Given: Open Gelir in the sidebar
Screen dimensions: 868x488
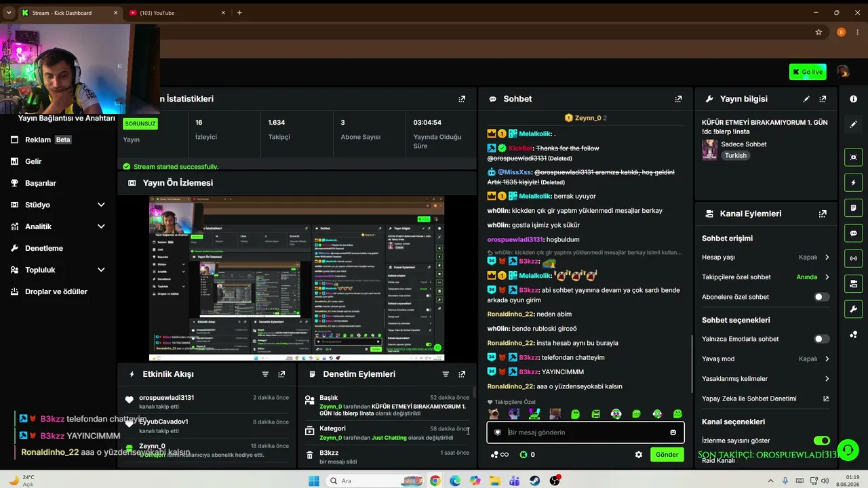Looking at the screenshot, I should click(x=33, y=161).
